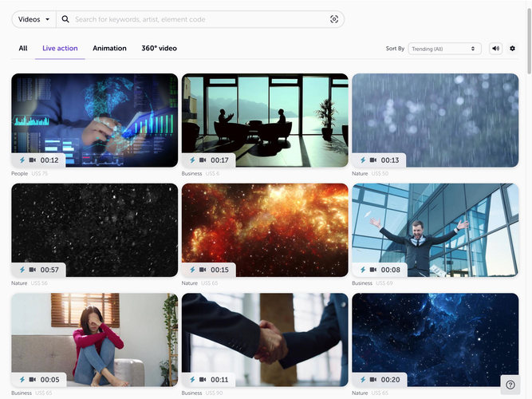Viewport: 532px width, 399px height.
Task: Toggle the sound speaker icon
Action: (496, 49)
